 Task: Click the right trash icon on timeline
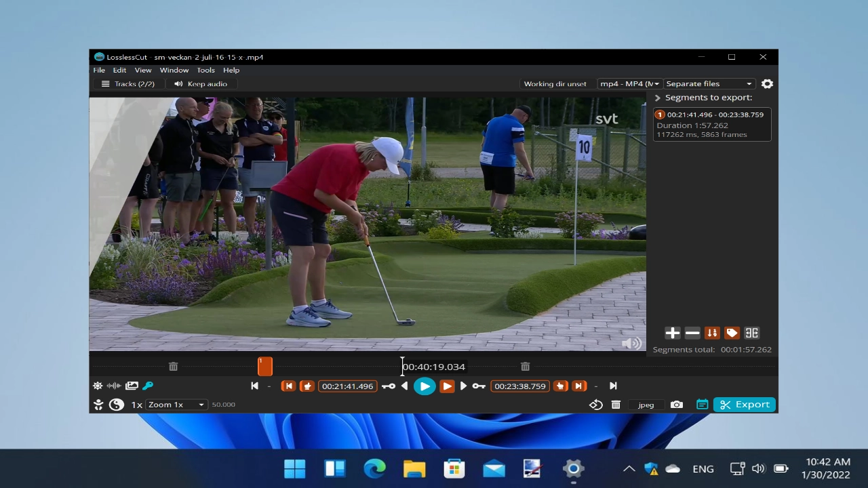coord(525,367)
